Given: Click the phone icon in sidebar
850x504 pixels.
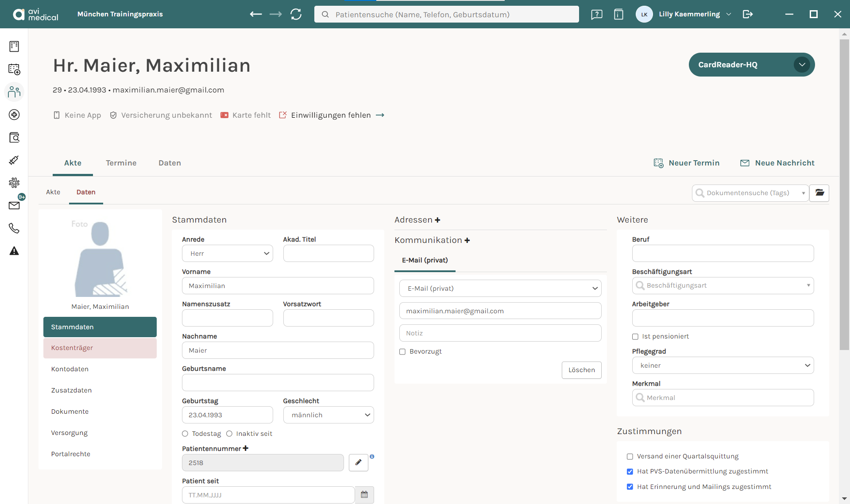Looking at the screenshot, I should pos(14,228).
